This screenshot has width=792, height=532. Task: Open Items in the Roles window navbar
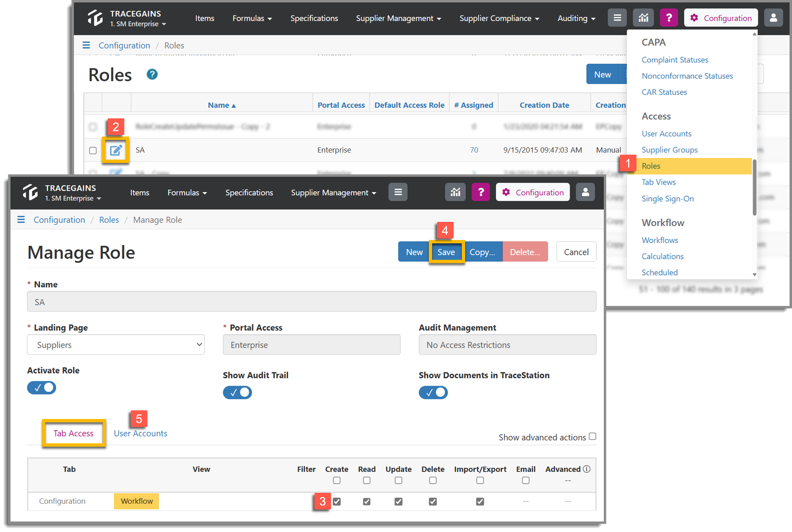pyautogui.click(x=205, y=18)
